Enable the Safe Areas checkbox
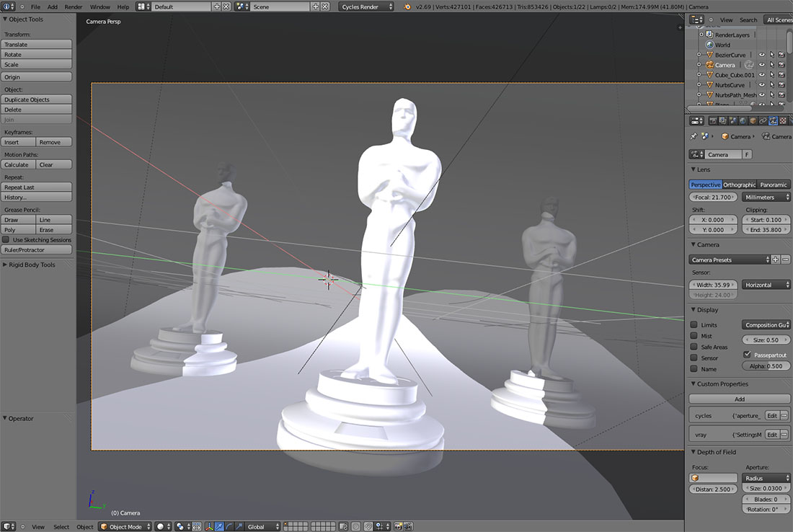793x532 pixels. pos(694,347)
